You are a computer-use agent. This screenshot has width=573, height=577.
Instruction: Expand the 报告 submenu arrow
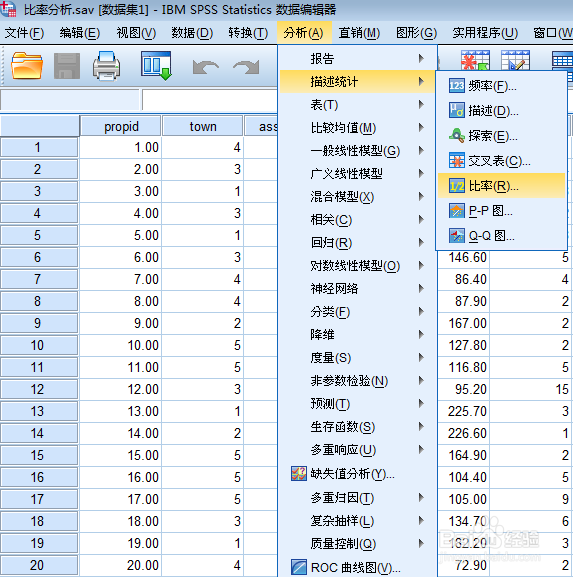[x=421, y=58]
